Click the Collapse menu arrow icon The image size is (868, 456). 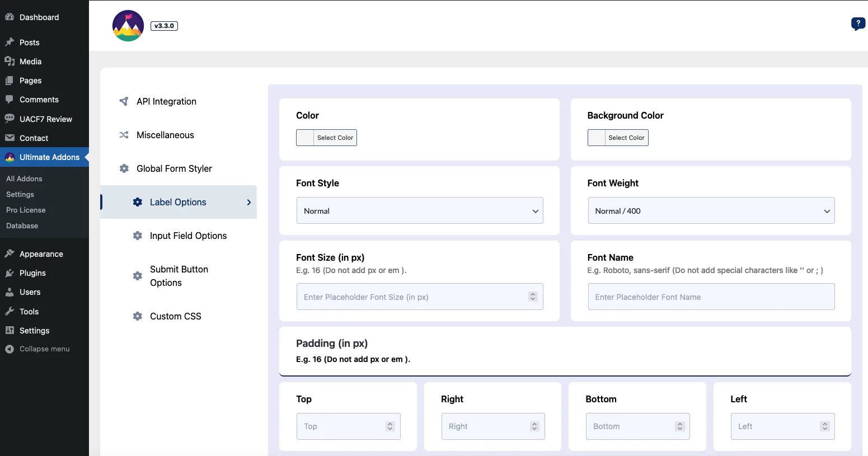(x=10, y=349)
